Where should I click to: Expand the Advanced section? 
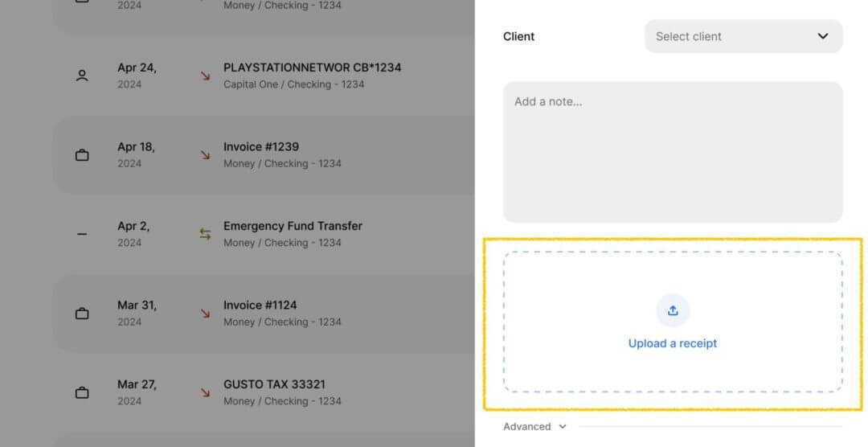[534, 427]
